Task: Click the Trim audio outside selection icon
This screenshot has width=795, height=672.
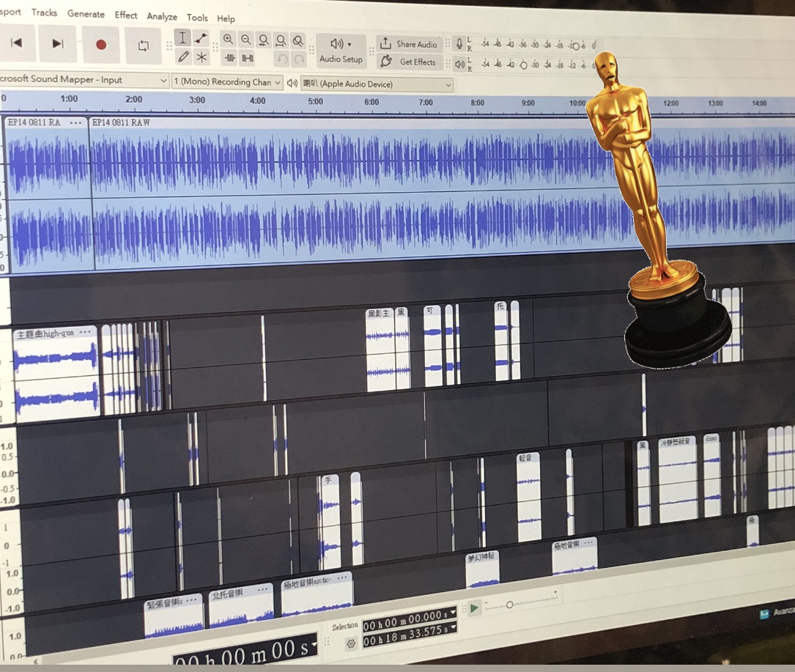Action: point(230,59)
